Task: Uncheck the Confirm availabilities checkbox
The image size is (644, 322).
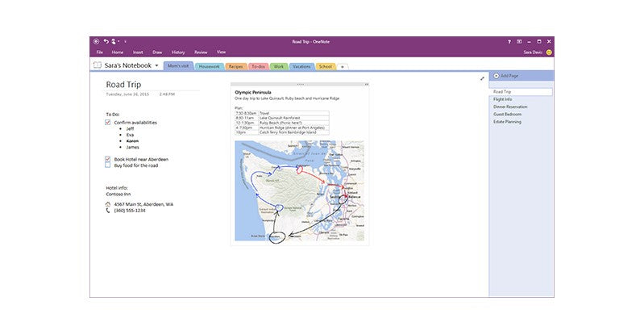Action: 108,123
